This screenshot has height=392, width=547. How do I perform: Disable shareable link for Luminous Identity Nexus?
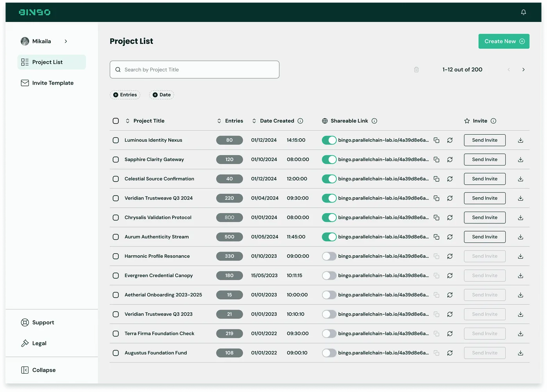coord(329,140)
